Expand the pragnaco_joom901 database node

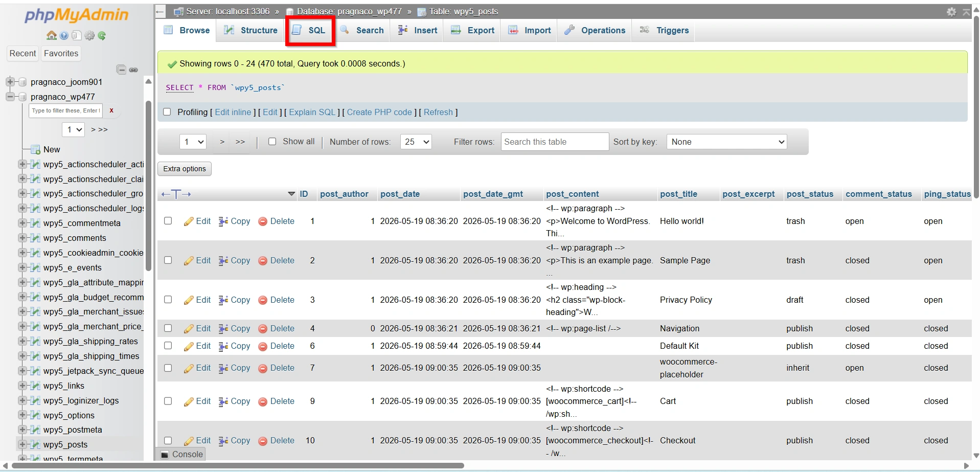(x=10, y=82)
